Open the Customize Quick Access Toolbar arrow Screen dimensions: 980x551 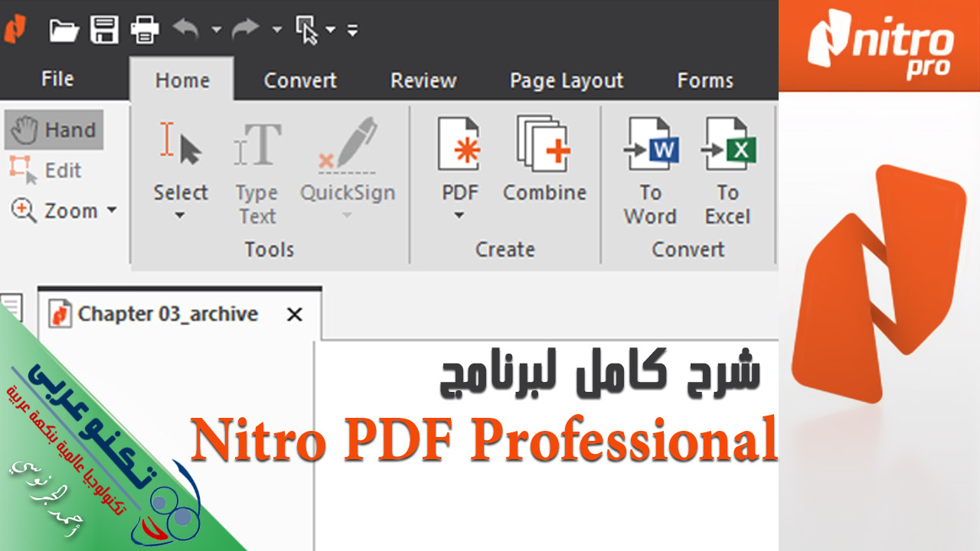(x=352, y=31)
